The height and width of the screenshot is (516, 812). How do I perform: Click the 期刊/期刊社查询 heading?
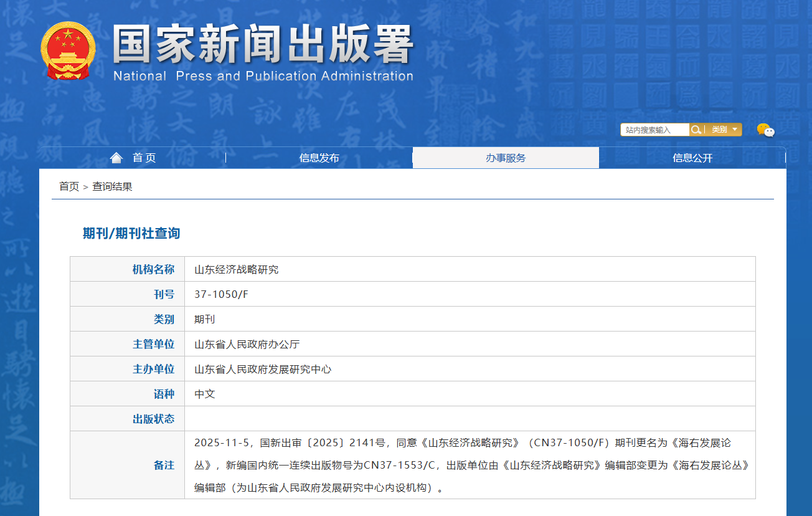click(131, 233)
